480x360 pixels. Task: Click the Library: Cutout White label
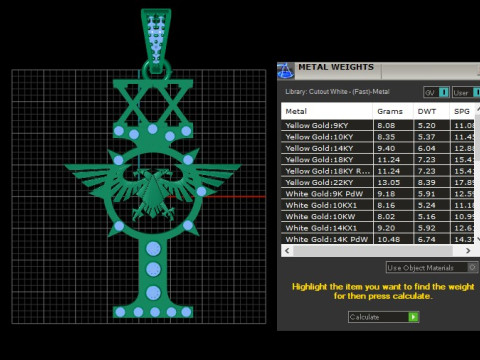pyautogui.click(x=337, y=92)
